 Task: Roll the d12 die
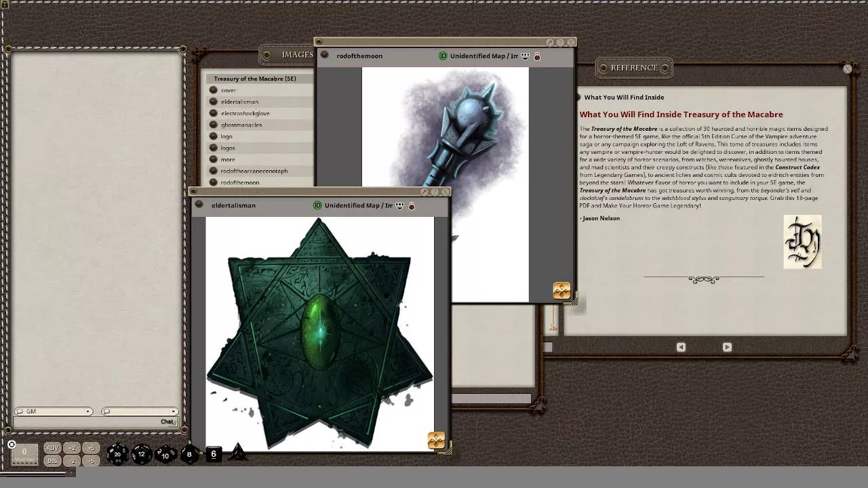142,454
